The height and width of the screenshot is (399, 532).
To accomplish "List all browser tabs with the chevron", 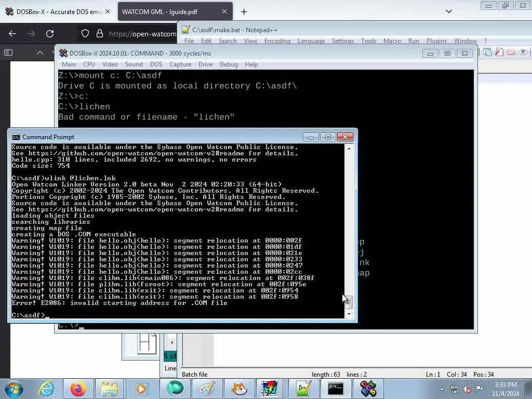I will [448, 11].
